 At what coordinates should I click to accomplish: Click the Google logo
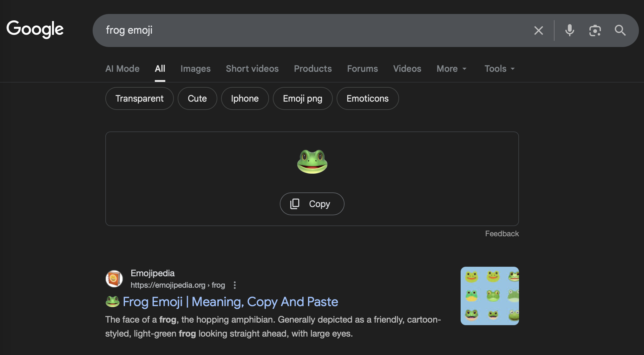click(35, 29)
